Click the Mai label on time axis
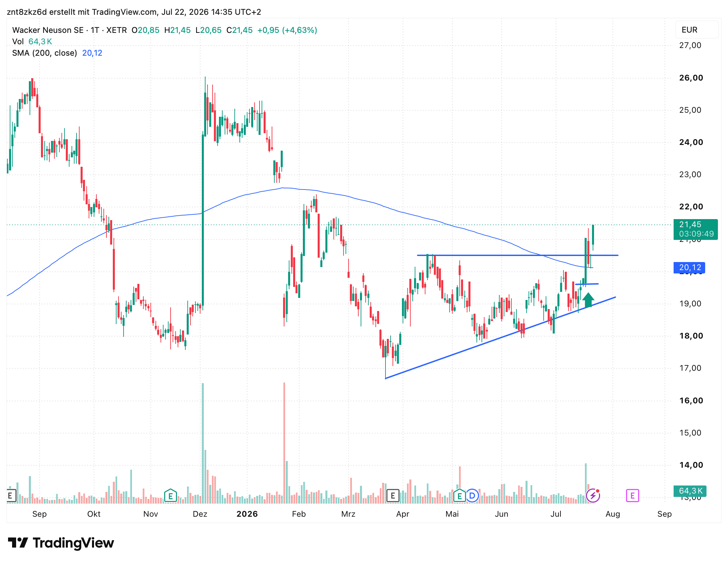This screenshot has width=728, height=563. (452, 514)
